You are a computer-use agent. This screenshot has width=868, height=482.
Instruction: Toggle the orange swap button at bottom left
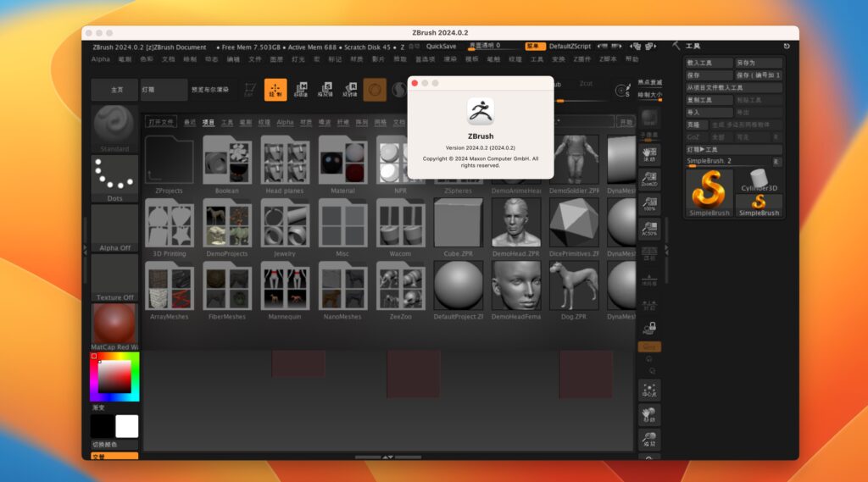[114, 456]
